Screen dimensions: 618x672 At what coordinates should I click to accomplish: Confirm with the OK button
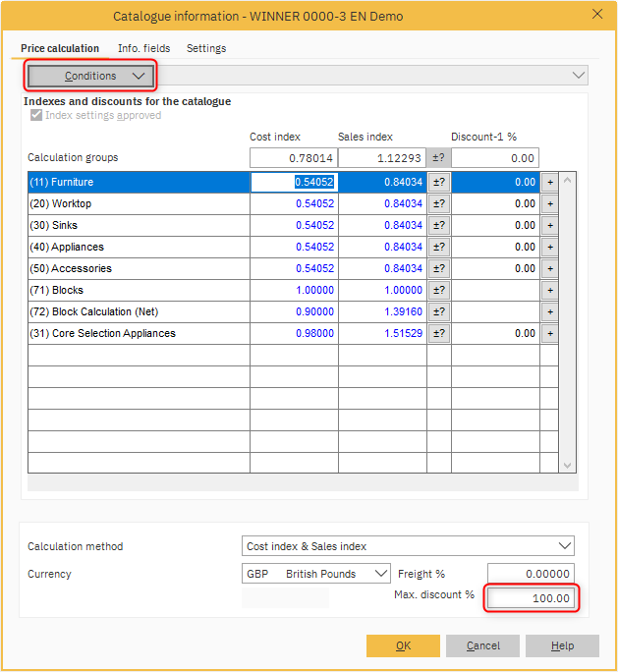pos(403,645)
